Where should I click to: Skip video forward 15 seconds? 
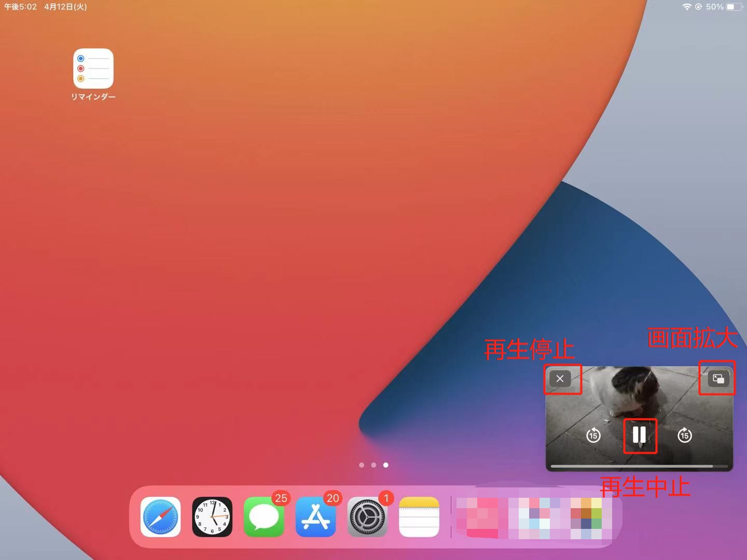tap(685, 435)
